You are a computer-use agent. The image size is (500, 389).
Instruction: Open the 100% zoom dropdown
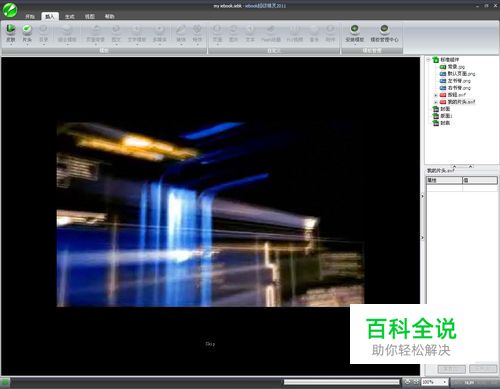pos(435,382)
